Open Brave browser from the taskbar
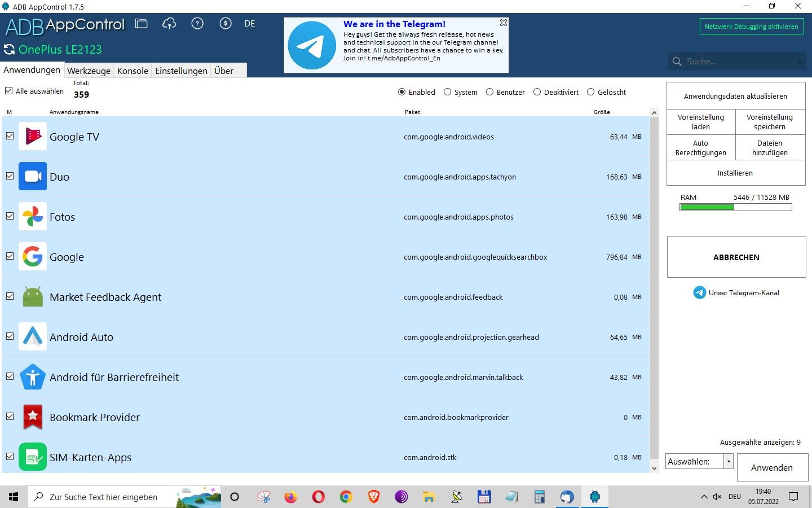This screenshot has width=812, height=508. [x=373, y=497]
